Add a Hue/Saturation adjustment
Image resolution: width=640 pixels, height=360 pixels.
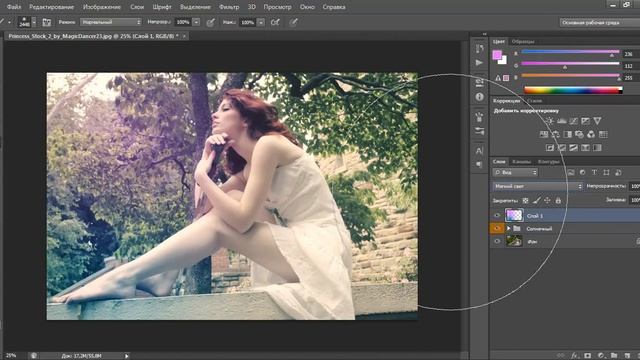pos(544,134)
